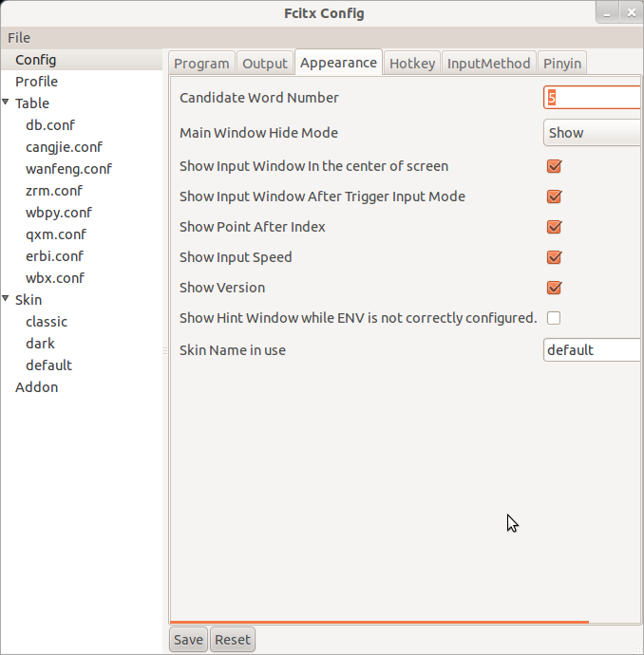Switch to the InputMethod tab

click(488, 63)
